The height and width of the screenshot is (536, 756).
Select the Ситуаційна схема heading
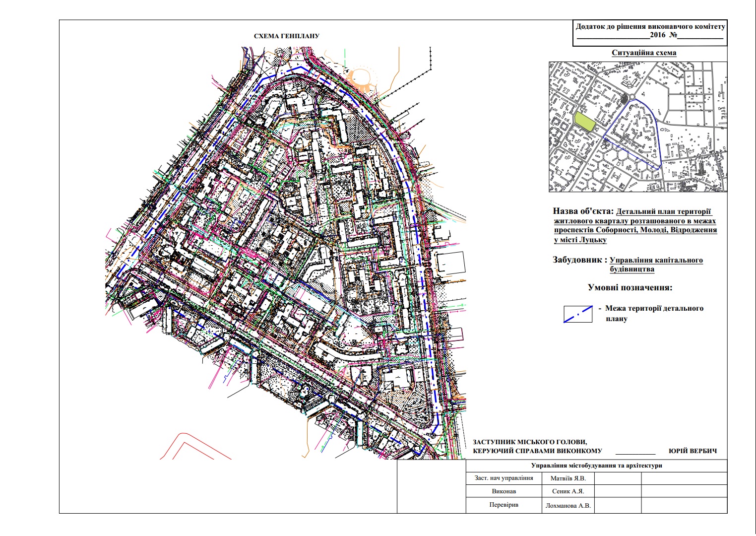pyautogui.click(x=643, y=53)
